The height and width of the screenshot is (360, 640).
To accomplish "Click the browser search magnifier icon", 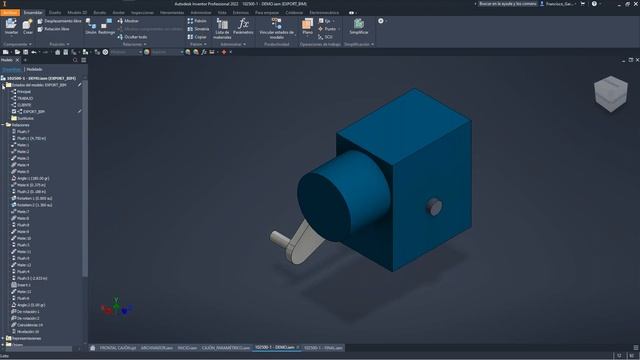I will pyautogui.click(x=75, y=60).
